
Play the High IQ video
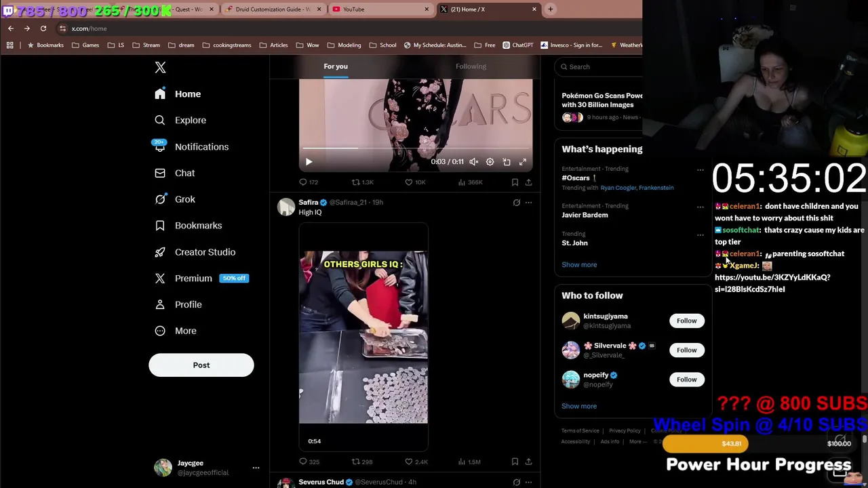coord(363,337)
